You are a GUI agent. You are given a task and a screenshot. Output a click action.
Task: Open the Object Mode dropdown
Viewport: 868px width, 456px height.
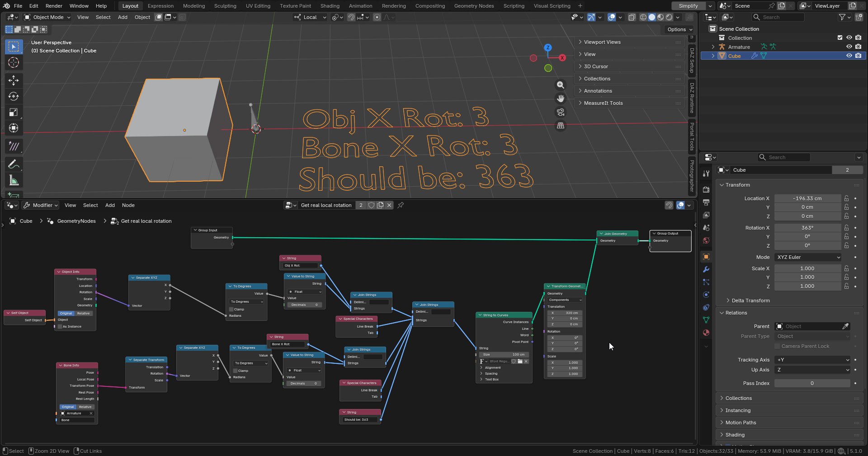47,17
